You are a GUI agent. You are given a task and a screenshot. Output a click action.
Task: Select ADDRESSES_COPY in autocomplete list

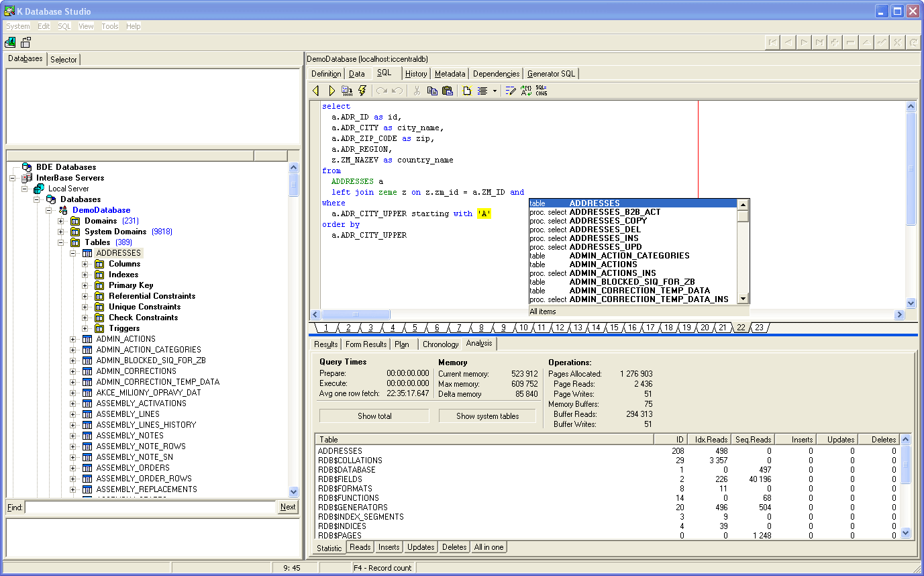607,221
